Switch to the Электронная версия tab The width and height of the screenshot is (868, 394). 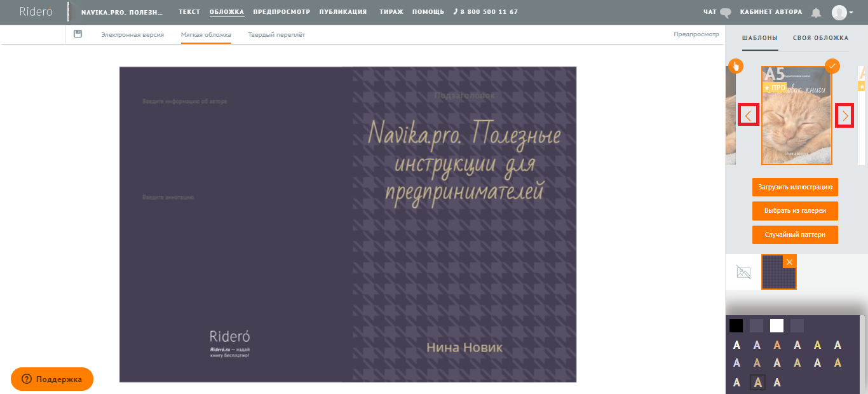[x=132, y=35]
